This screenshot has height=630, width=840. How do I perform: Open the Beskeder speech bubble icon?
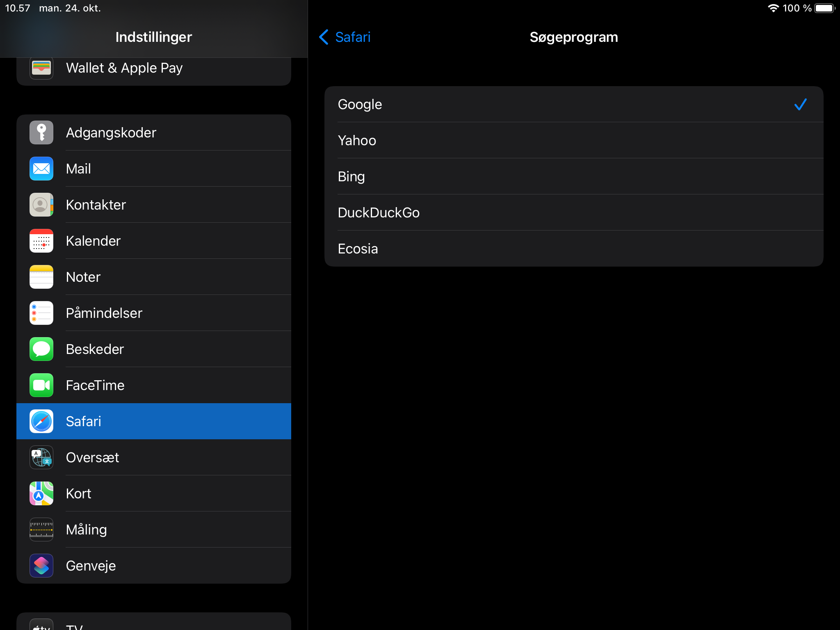pyautogui.click(x=41, y=349)
